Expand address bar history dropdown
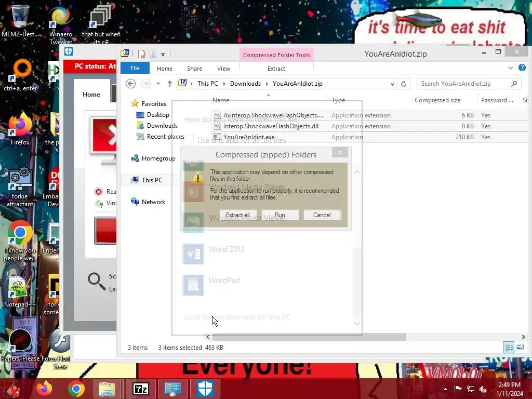The image size is (532, 399). tap(392, 84)
